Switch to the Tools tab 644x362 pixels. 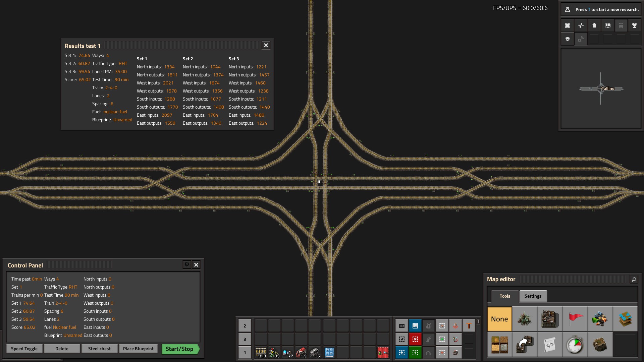coord(505,296)
